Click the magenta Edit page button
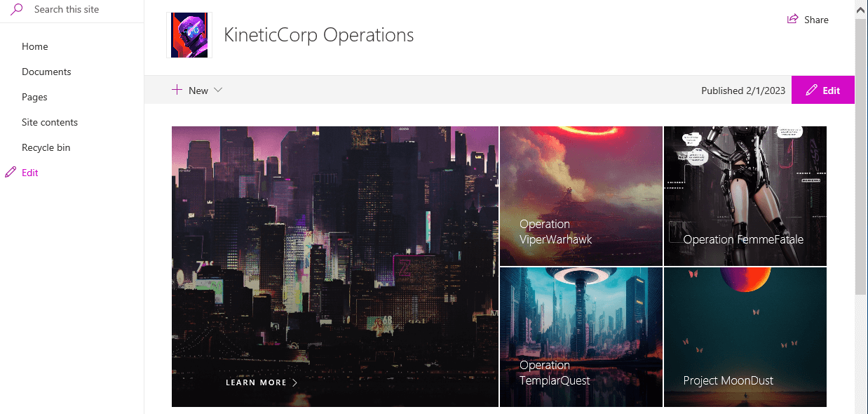 (x=823, y=90)
